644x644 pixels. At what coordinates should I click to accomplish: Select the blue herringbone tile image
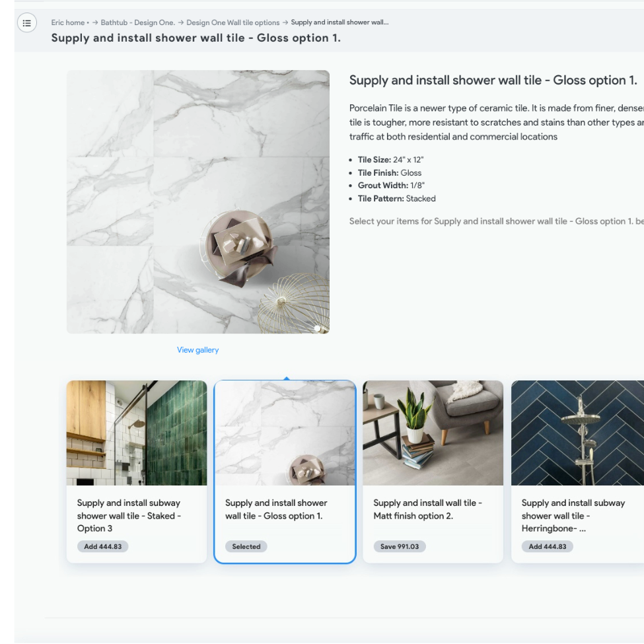pyautogui.click(x=577, y=433)
